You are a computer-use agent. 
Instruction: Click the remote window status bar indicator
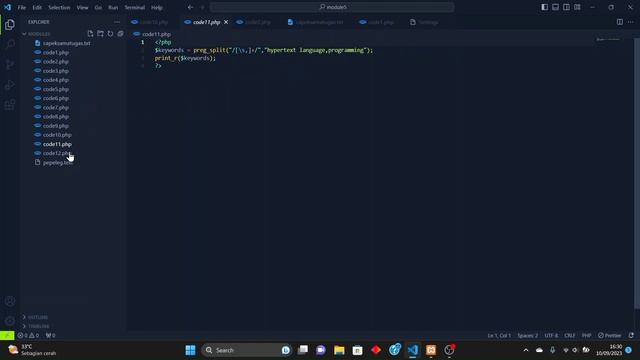pyautogui.click(x=7, y=336)
